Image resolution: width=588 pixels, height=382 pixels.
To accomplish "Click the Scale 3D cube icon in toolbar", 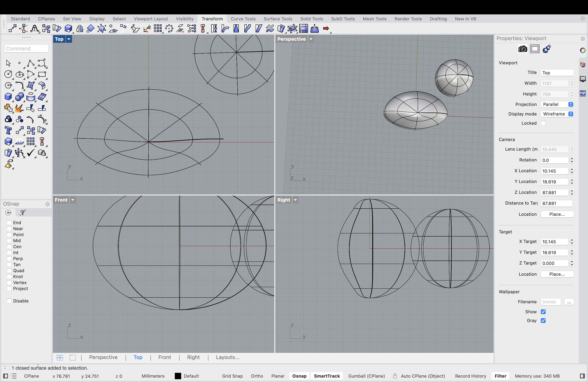I will [68, 29].
